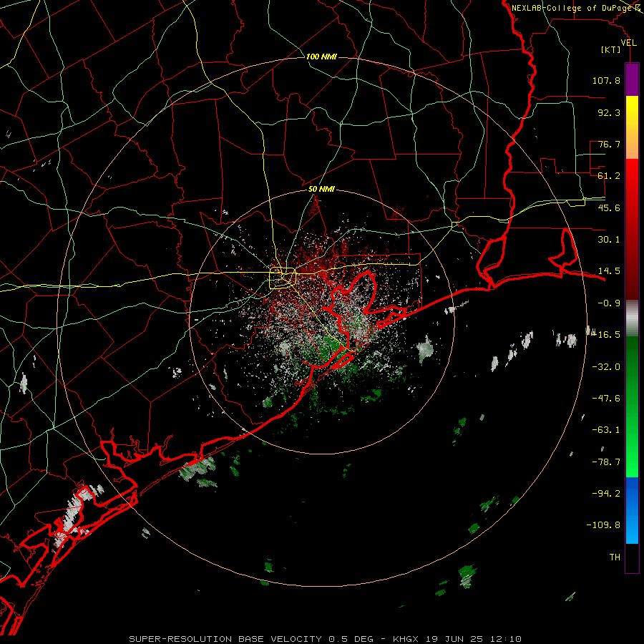Click the 12:10 timestamp in the caption

[507, 639]
